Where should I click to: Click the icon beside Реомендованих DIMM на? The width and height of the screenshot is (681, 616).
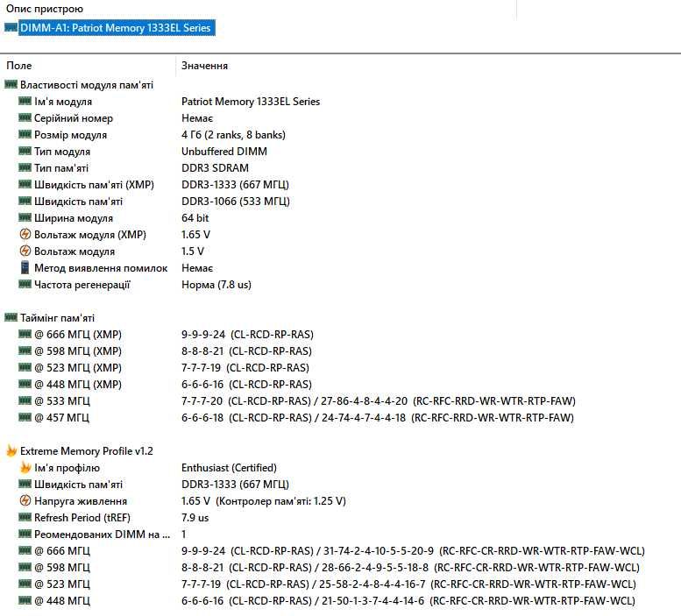[25, 534]
